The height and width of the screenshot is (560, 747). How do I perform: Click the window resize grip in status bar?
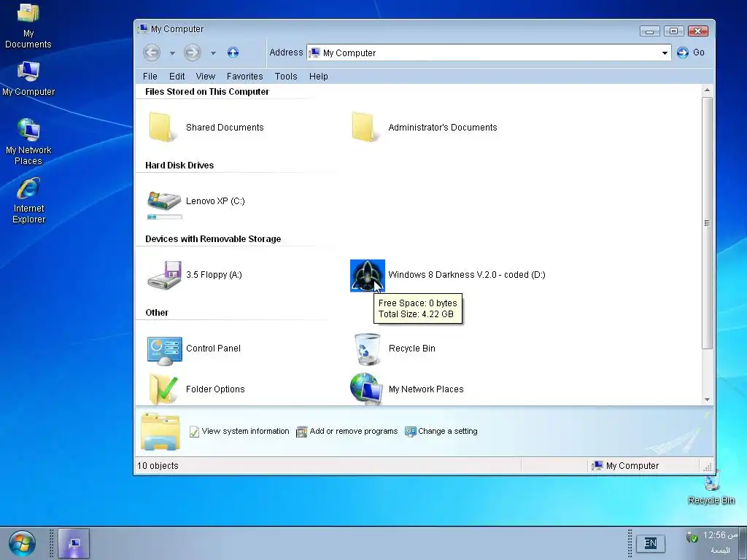[708, 467]
